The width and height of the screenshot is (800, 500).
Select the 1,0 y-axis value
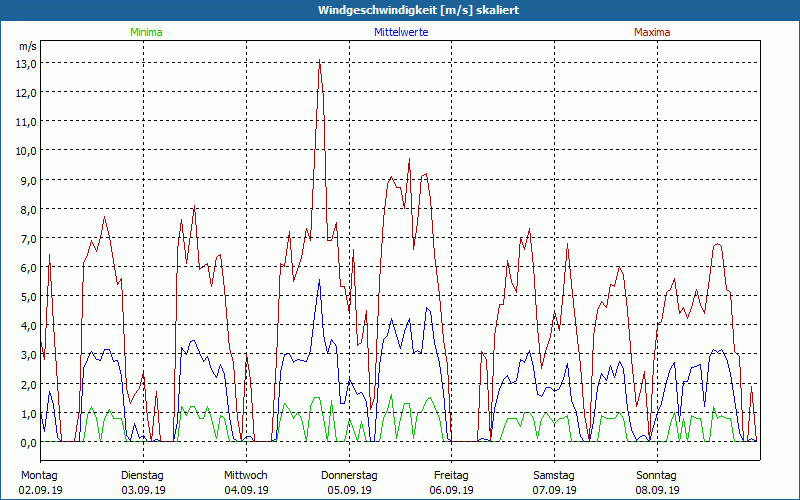(x=30, y=414)
